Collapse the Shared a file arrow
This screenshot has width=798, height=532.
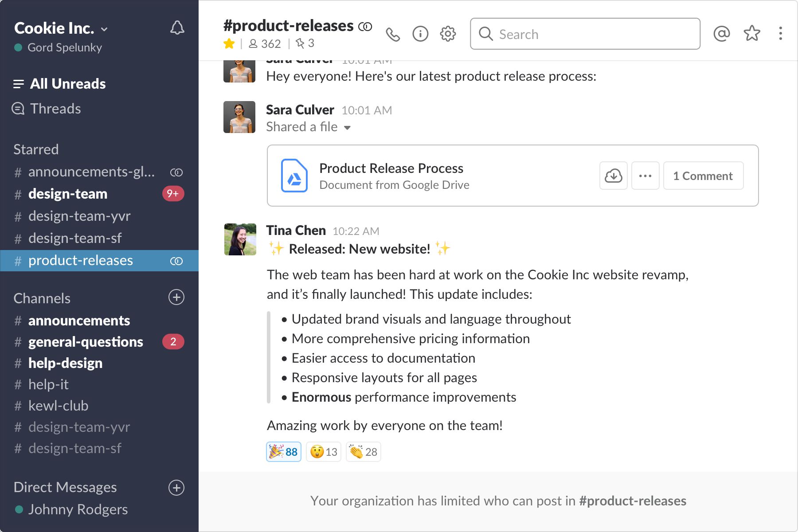coord(348,128)
